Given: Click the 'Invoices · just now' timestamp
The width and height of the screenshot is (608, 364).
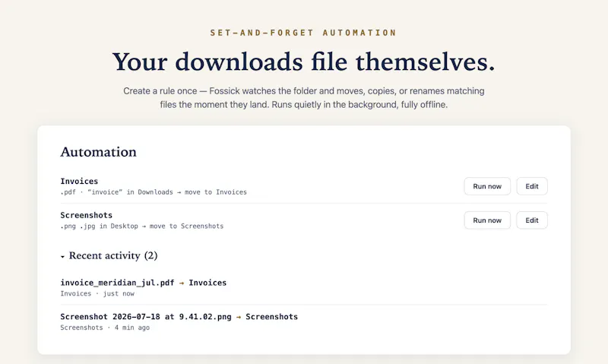Looking at the screenshot, I should point(97,293).
